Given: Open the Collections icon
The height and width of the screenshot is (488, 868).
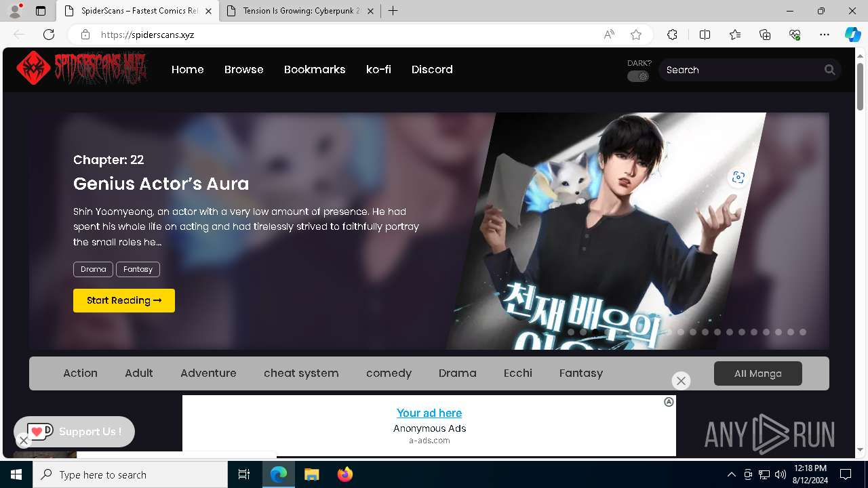Looking at the screenshot, I should pos(765,35).
